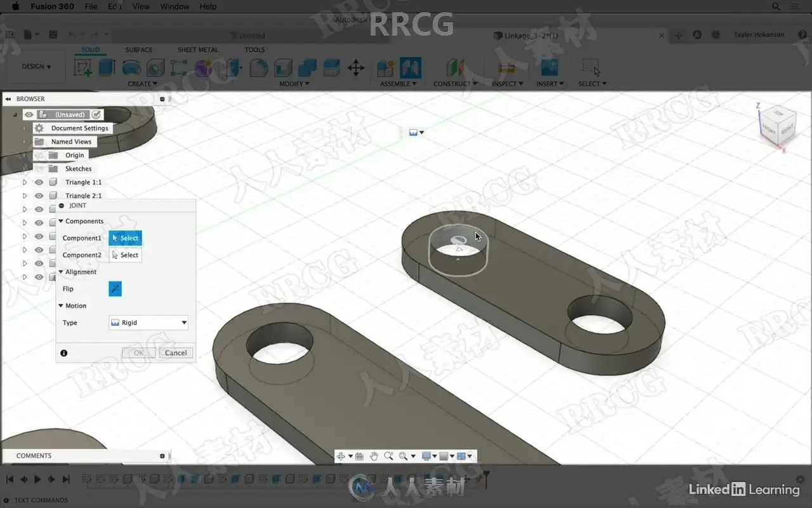812x508 pixels.
Task: Click the Insert image icon
Action: [x=549, y=67]
